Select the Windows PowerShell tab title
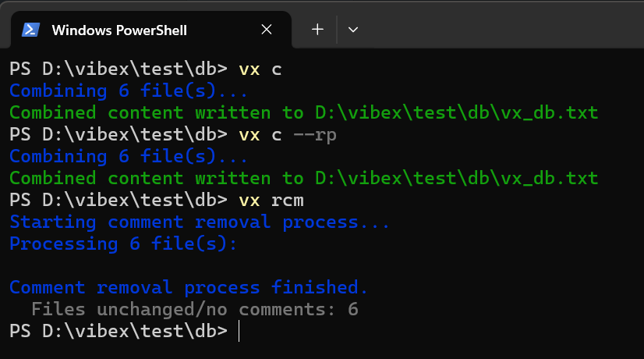 pos(119,30)
